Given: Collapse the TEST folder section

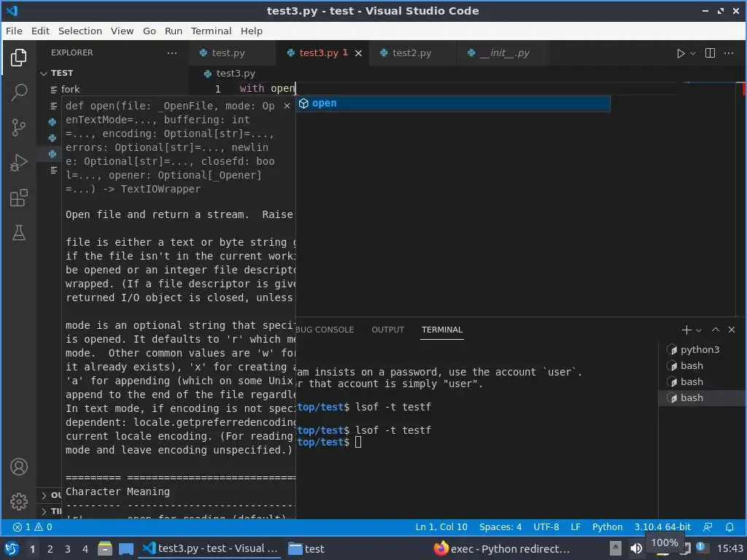Looking at the screenshot, I should [x=62, y=73].
